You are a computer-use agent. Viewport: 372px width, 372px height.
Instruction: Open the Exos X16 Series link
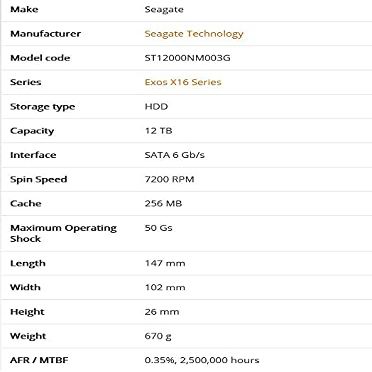click(183, 82)
